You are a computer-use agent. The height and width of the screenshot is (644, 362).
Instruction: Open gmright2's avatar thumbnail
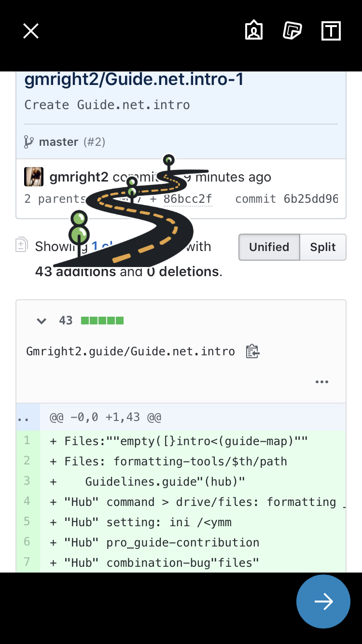point(33,177)
